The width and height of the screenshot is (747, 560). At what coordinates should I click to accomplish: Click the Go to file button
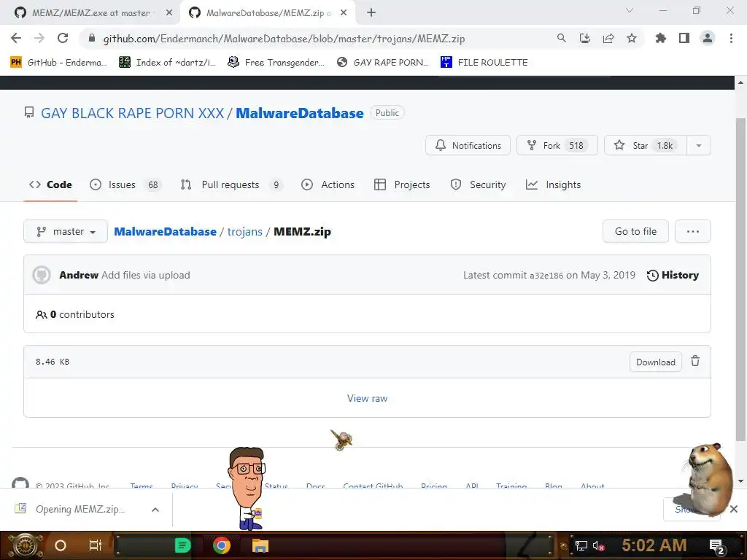pos(635,231)
